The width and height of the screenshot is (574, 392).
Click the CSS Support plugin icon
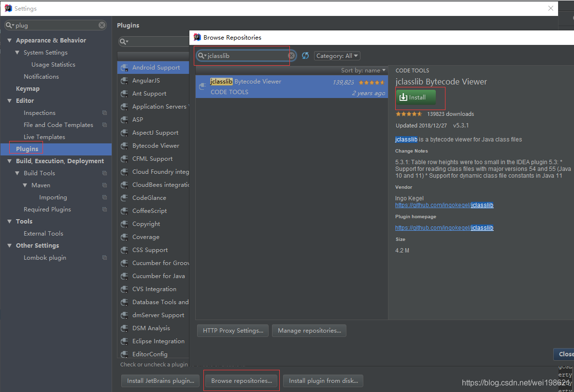point(125,250)
